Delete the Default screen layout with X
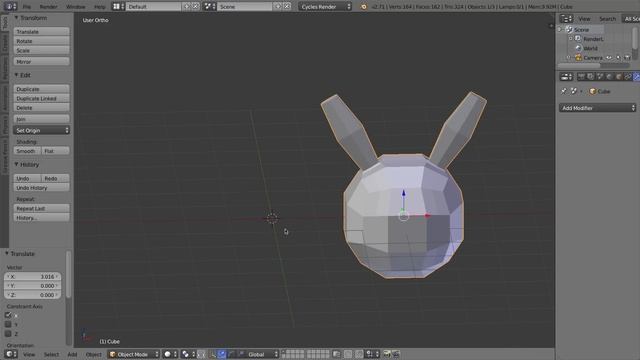This screenshot has width=640, height=360. point(196,7)
